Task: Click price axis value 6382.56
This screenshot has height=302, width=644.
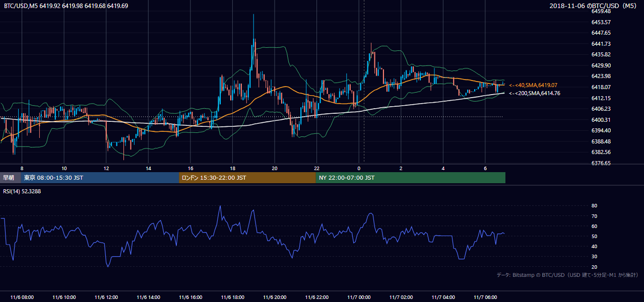Action: pos(601,152)
